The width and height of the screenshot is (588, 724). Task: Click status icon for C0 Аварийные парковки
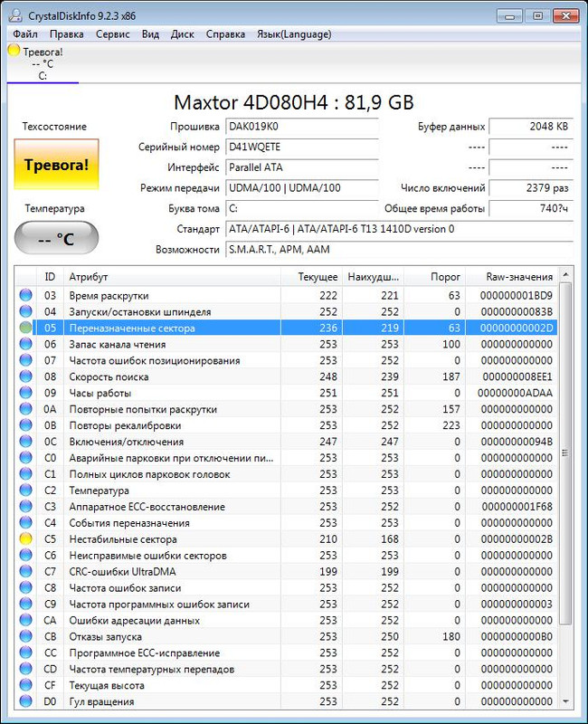26,458
